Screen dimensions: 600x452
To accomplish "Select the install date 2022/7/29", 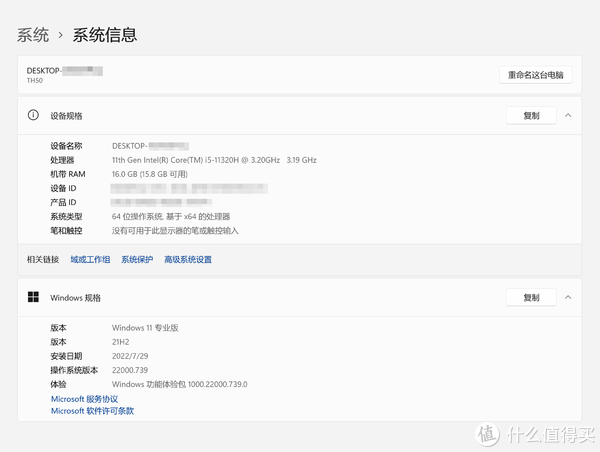I will pos(130,356).
